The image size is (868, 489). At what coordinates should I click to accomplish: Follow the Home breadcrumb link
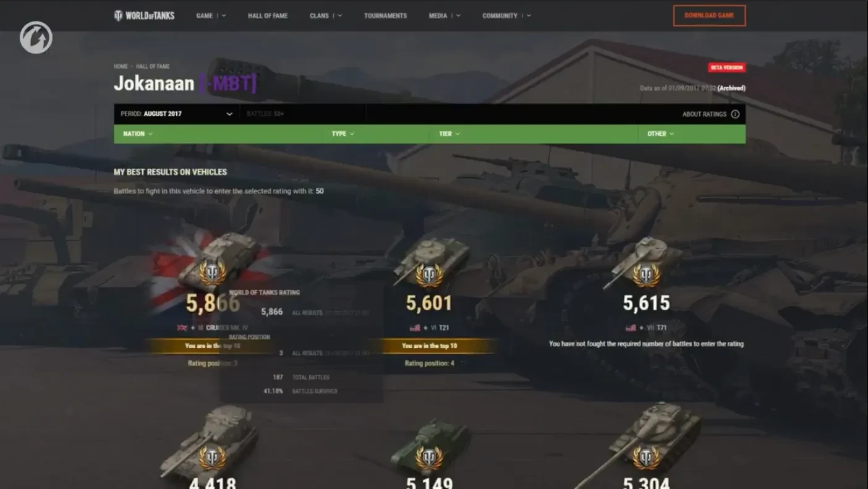[121, 66]
